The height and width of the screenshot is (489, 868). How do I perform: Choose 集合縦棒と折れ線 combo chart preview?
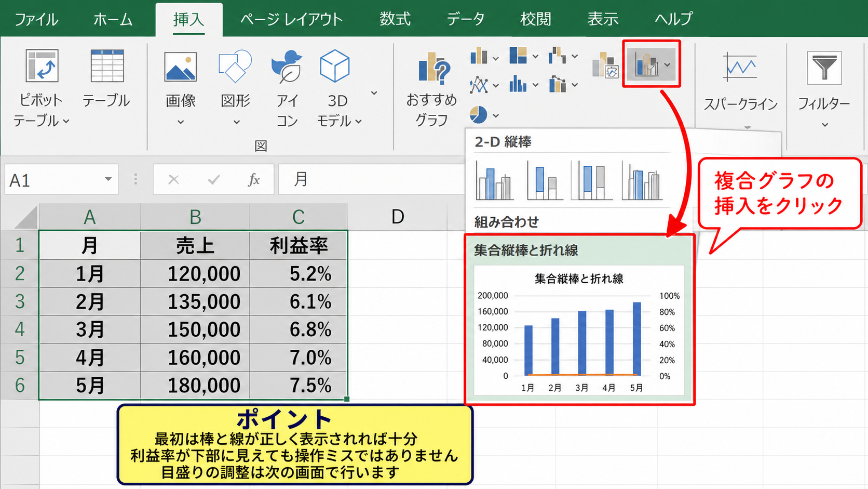tap(579, 319)
